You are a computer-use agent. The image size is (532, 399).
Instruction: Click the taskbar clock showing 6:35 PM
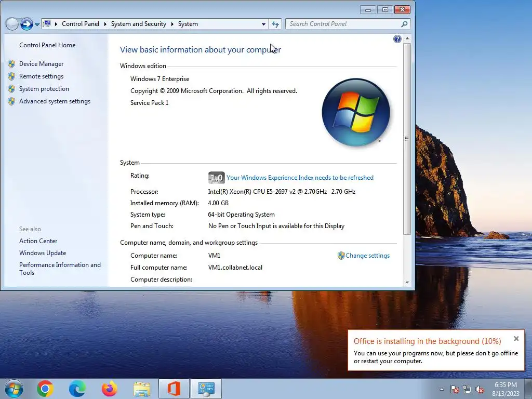506,389
